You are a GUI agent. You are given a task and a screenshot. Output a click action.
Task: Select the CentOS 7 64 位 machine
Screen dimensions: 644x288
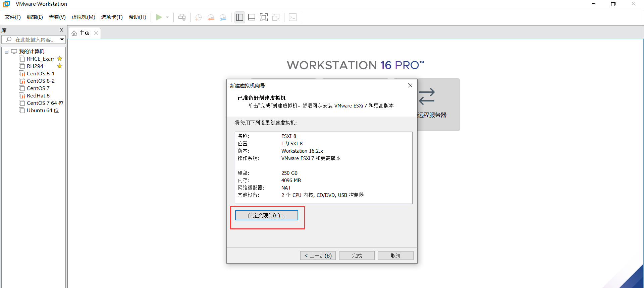(45, 103)
